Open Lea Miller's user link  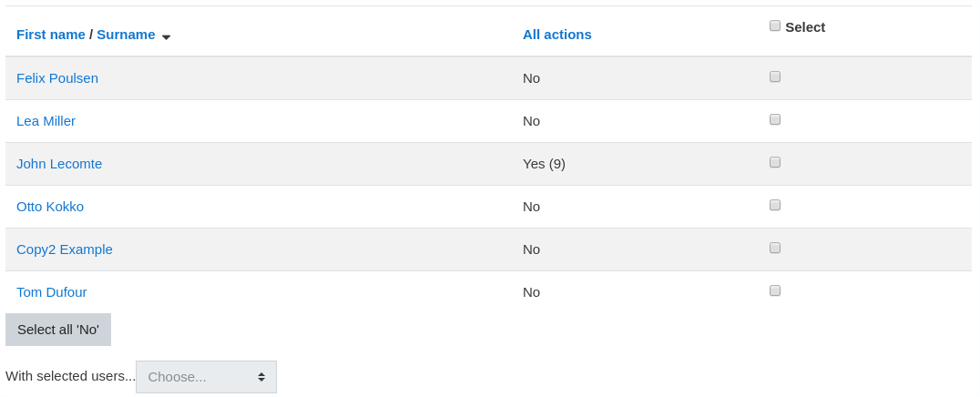[x=46, y=121]
